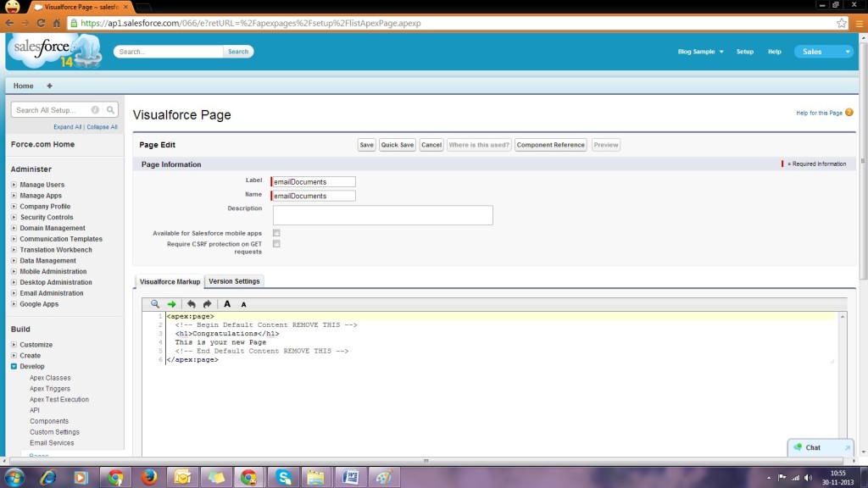Image resolution: width=868 pixels, height=488 pixels.
Task: Open Microsoft Word from taskbar
Action: [350, 477]
